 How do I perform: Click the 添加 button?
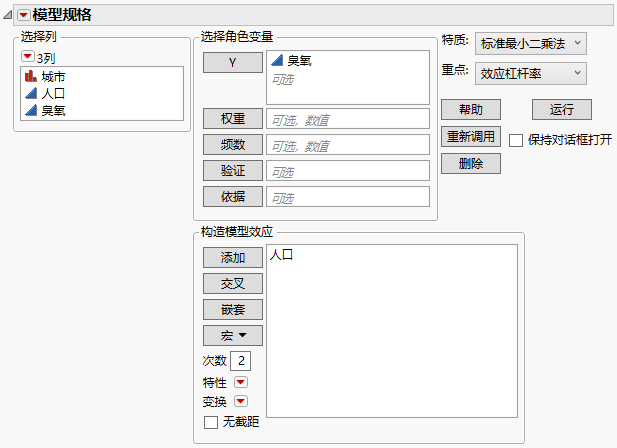[x=233, y=257]
